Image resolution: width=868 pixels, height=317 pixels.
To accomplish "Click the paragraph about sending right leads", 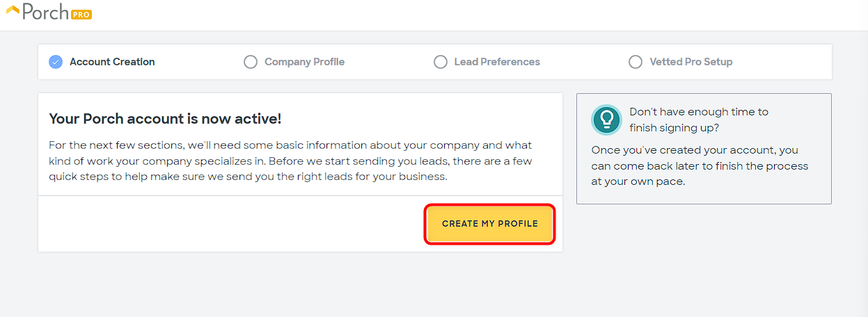I will click(290, 161).
